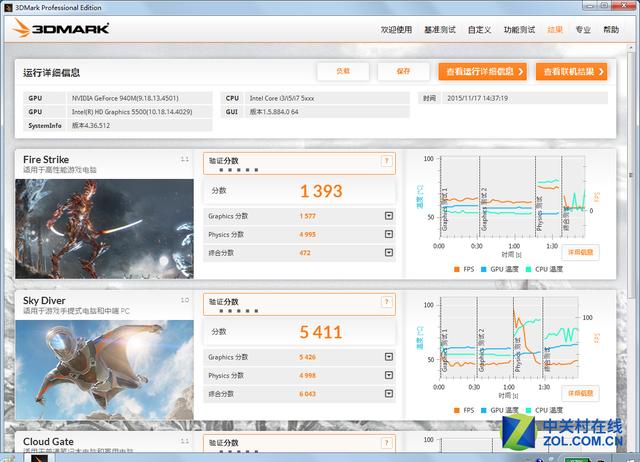Image resolution: width=640 pixels, height=462 pixels.
Task: Click FPS legend swatch in Fire Strike chart
Action: point(457,269)
